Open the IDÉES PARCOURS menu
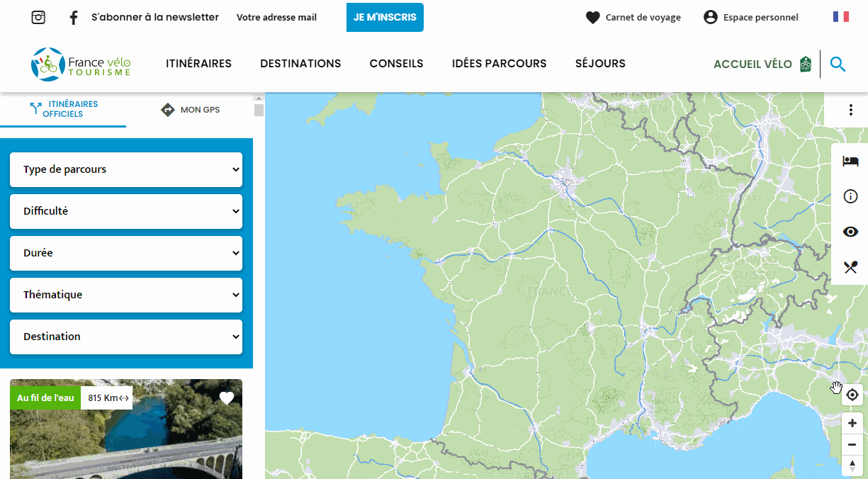Image resolution: width=868 pixels, height=479 pixels. [499, 64]
